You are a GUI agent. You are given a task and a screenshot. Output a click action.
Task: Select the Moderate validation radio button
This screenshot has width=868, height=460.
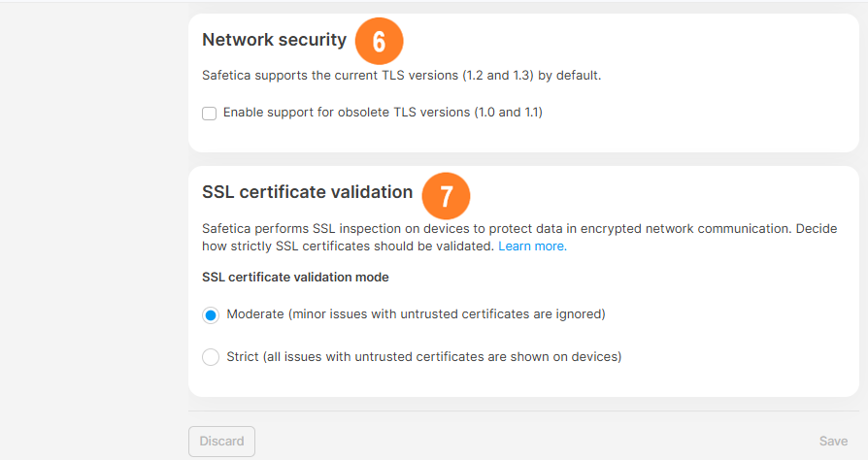pos(211,314)
